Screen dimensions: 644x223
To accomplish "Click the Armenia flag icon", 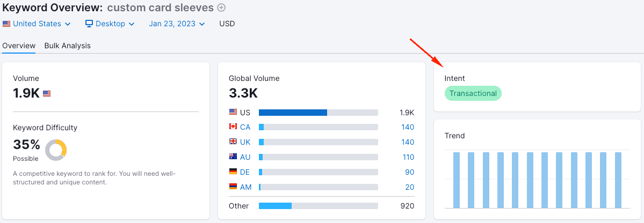I will coord(233,187).
